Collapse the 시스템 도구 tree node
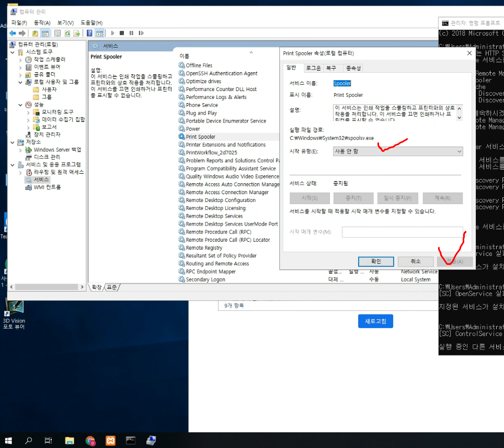The height and width of the screenshot is (448, 504). point(13,52)
